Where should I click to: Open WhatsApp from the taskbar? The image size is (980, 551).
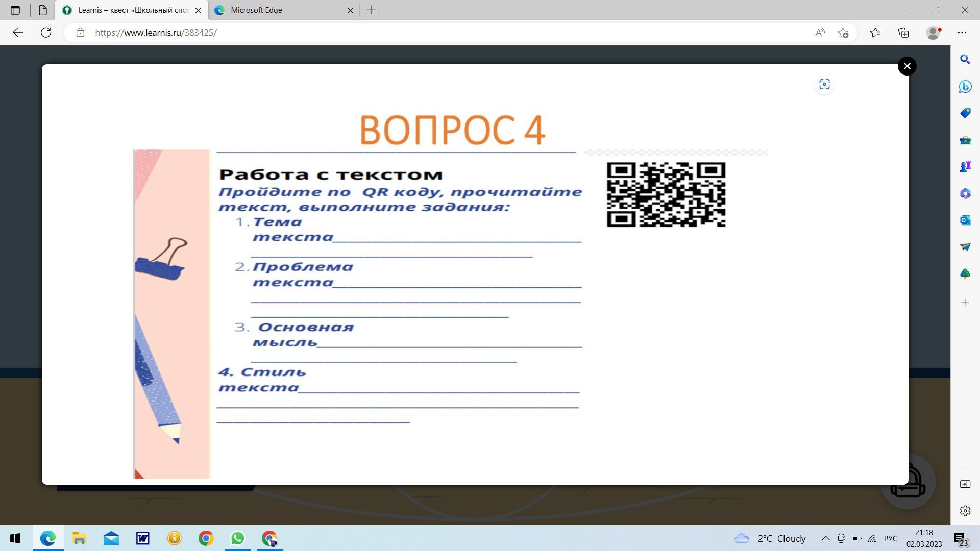click(237, 538)
